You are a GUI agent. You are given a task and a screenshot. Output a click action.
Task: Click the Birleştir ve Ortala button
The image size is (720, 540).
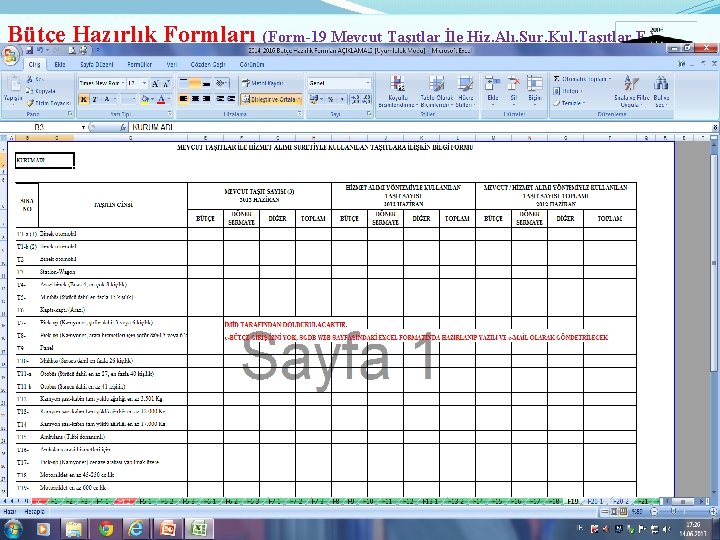[271, 99]
